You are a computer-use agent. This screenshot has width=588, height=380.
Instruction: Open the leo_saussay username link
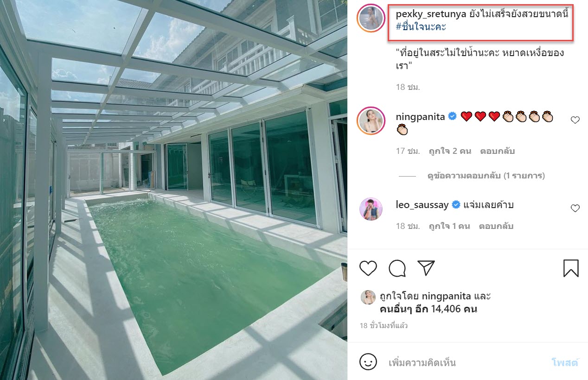point(422,204)
